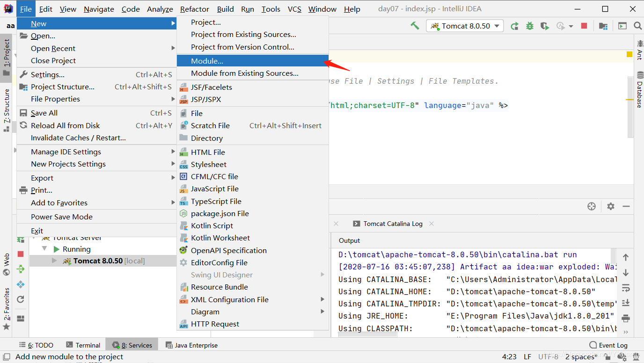
Task: Click the Run Anything toolbar icon
Action: 622,26
